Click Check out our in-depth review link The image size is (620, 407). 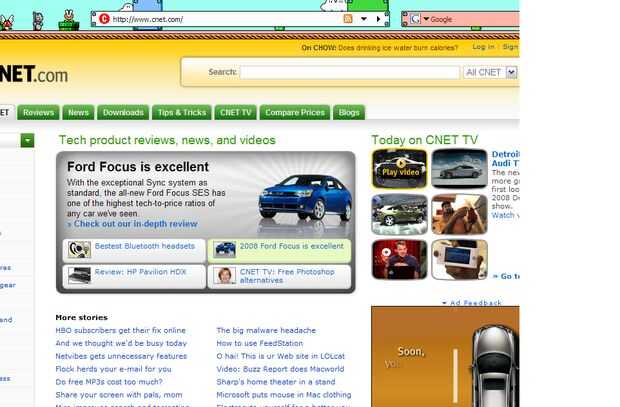click(136, 224)
